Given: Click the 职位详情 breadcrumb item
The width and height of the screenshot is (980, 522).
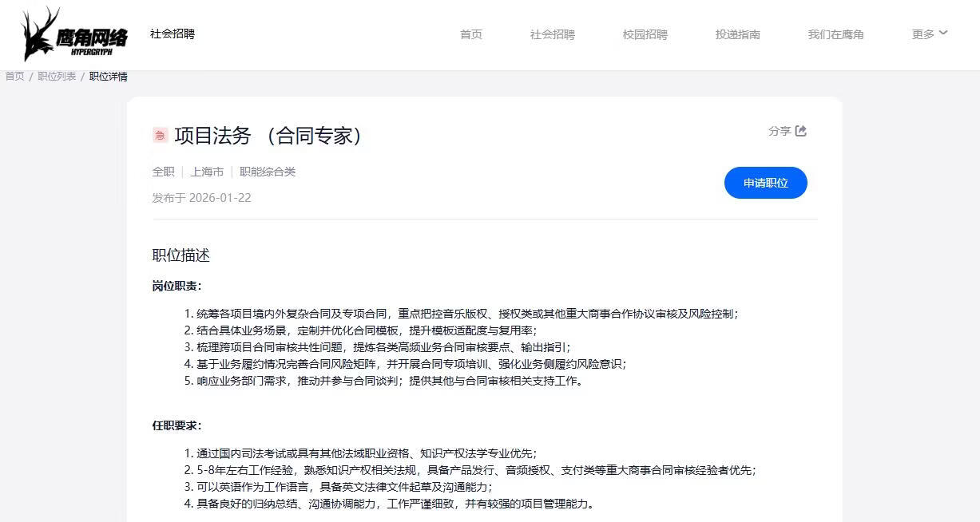Looking at the screenshot, I should (x=108, y=77).
